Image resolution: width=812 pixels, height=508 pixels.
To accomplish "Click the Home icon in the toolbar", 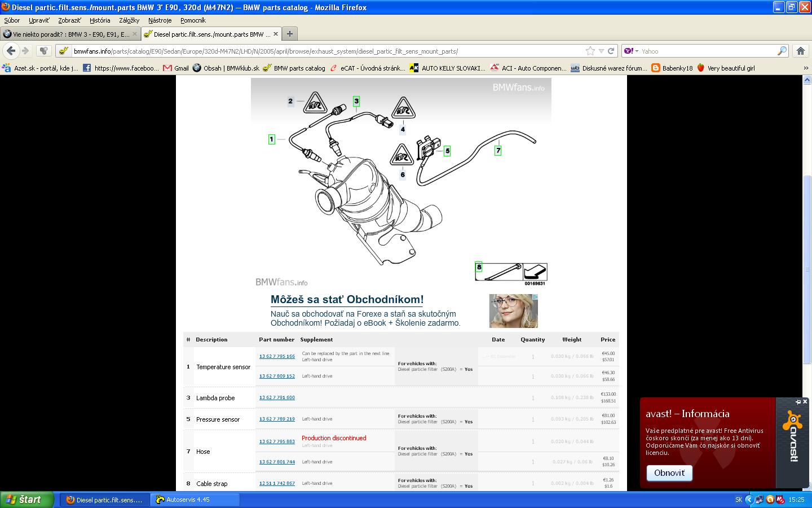I will click(x=800, y=51).
